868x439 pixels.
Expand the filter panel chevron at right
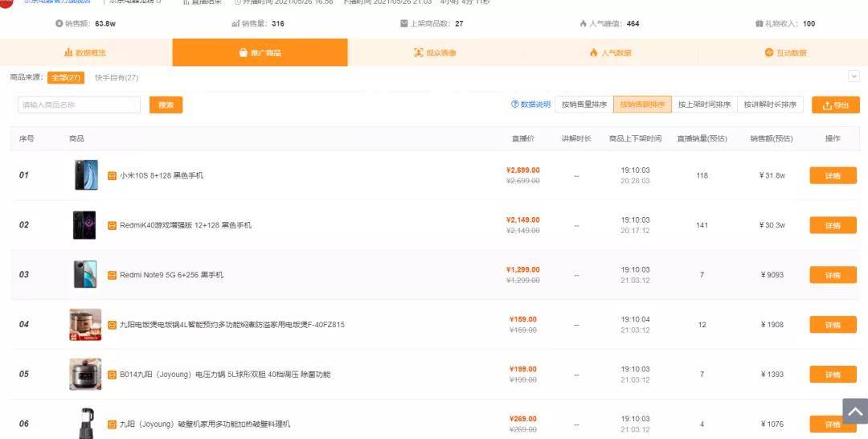pyautogui.click(x=854, y=76)
